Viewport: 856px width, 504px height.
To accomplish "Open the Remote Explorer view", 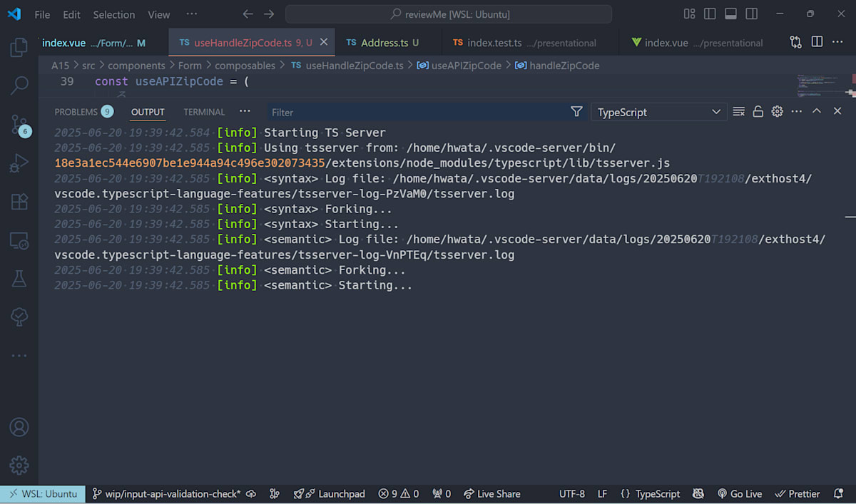I will click(x=19, y=240).
